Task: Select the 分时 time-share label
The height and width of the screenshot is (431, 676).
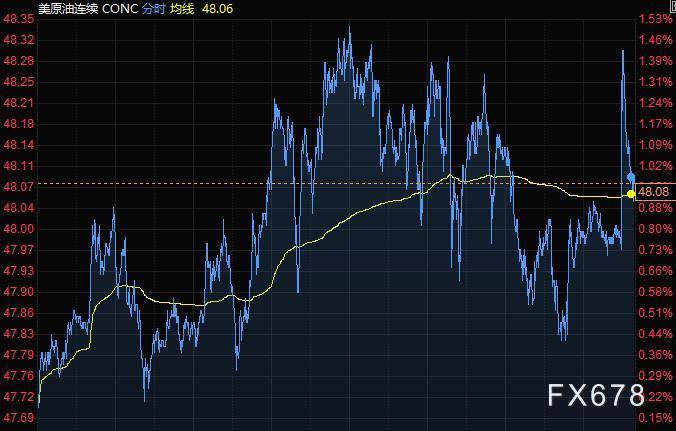Action: 157,8
